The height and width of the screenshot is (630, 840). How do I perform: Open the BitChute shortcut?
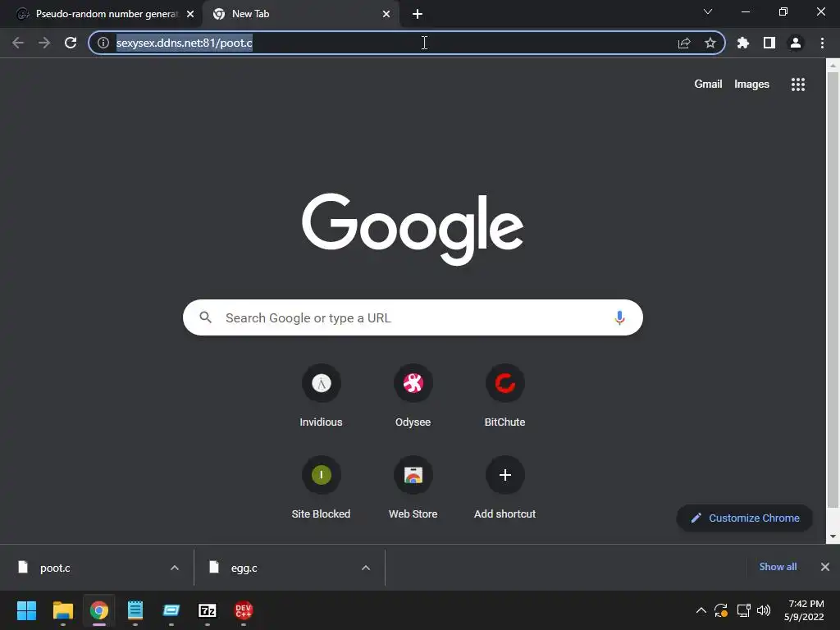[504, 396]
